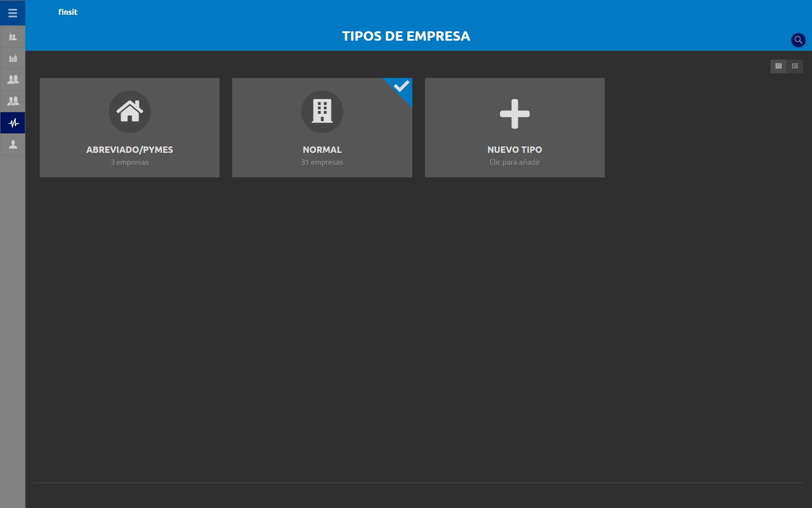Viewport: 812px width, 508px height.
Task: Open the hamburger menu
Action: pyautogui.click(x=13, y=13)
